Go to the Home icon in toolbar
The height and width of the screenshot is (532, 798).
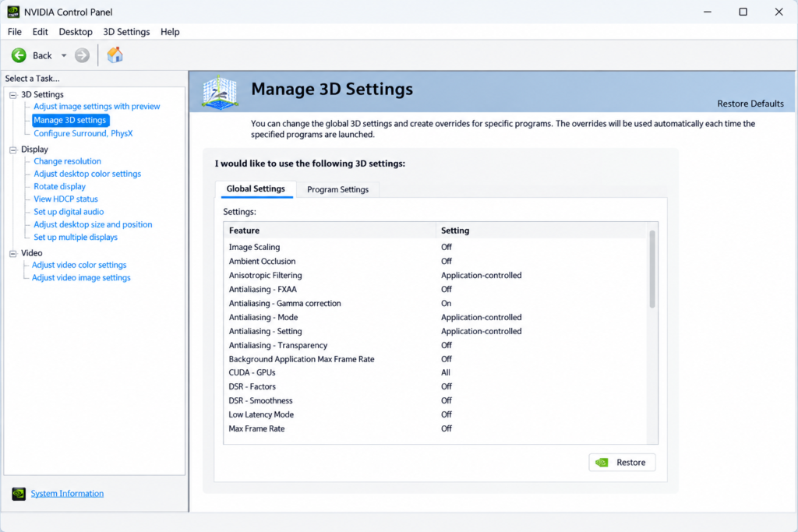(x=115, y=55)
